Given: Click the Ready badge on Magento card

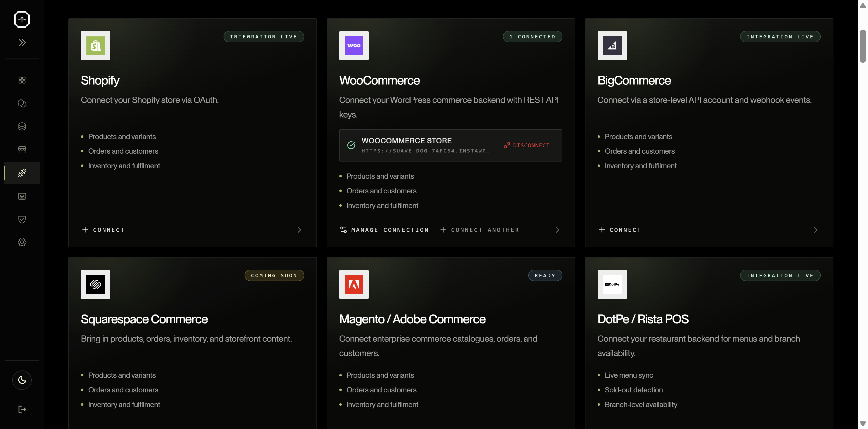Looking at the screenshot, I should 545,275.
